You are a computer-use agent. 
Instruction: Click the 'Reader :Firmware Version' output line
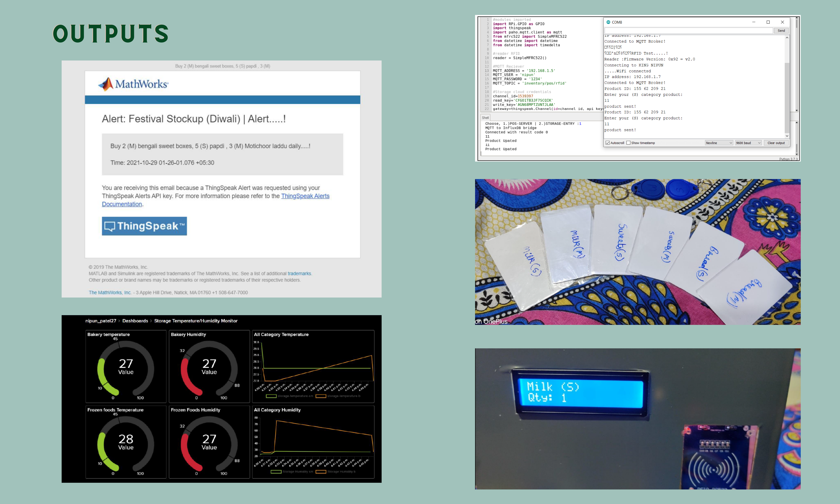pyautogui.click(x=649, y=59)
